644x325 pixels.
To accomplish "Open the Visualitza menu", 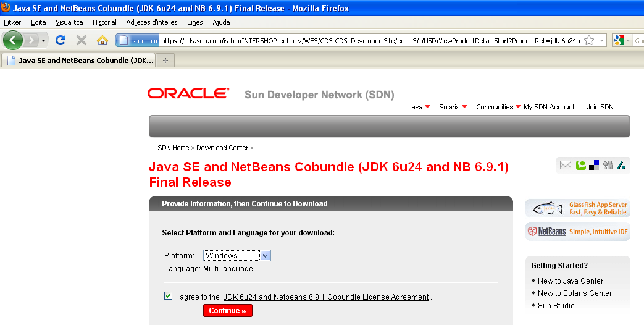I will pos(69,22).
